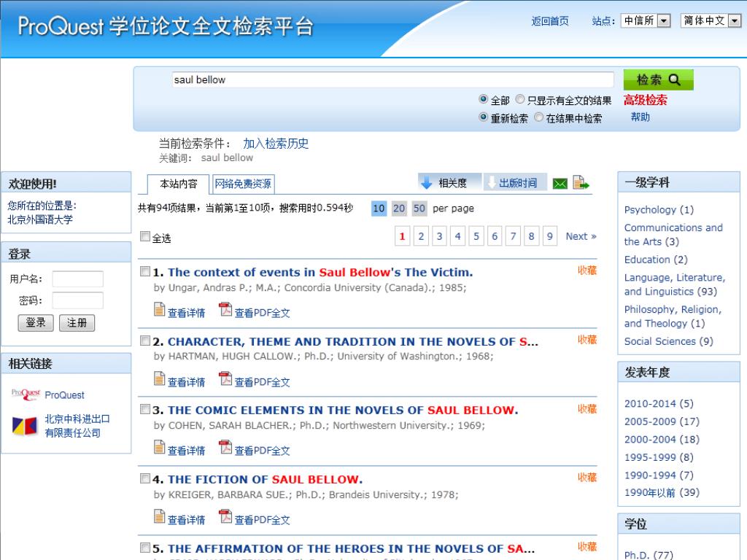The image size is (747, 560).
Task: Click the detail page icon for result 4
Action: (x=159, y=516)
